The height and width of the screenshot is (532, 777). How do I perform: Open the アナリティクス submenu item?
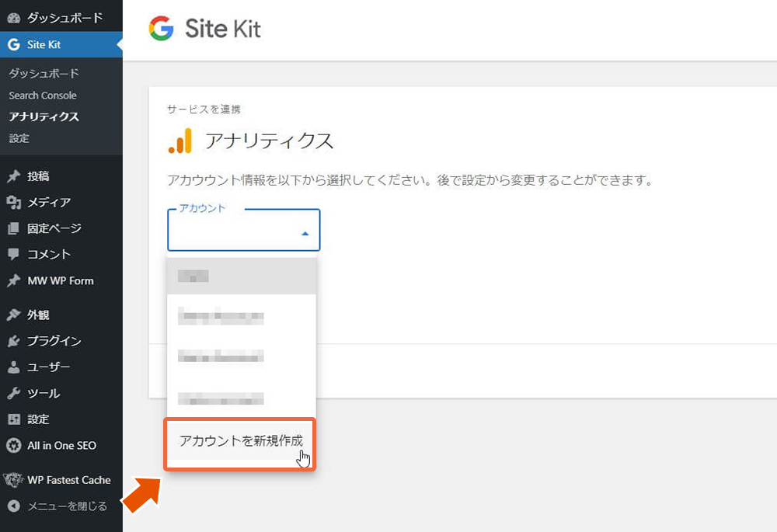point(44,117)
